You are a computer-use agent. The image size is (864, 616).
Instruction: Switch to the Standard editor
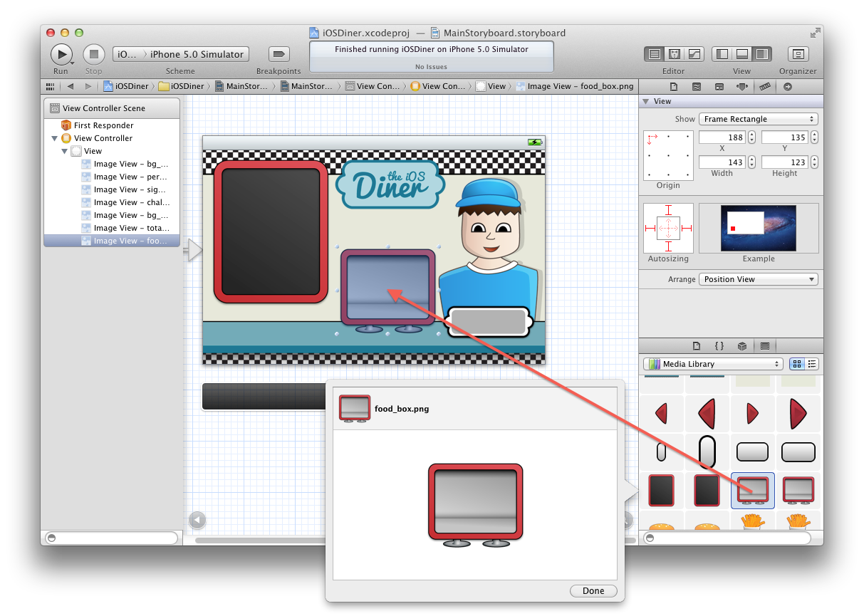[655, 54]
